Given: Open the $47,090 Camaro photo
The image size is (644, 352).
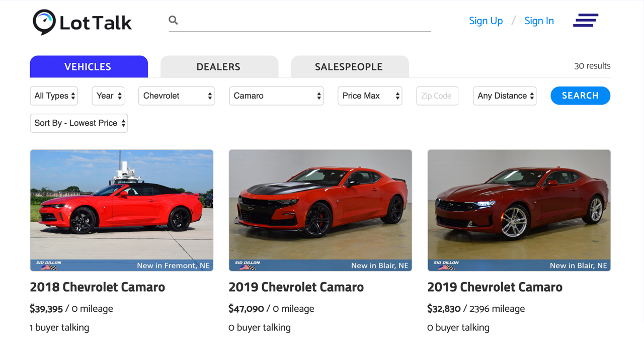Looking at the screenshot, I should coord(320,210).
